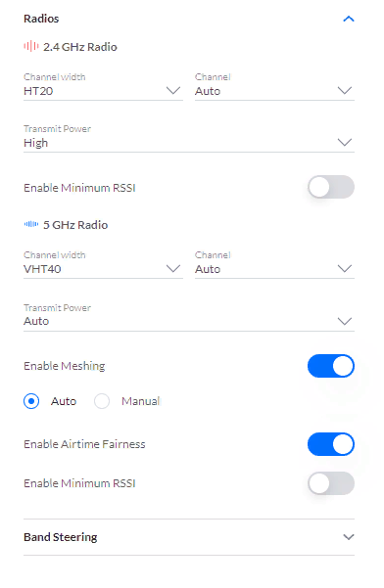Open the 5 GHz Channel Auto dropdown
Screen dimensions: 384x588
(x=274, y=264)
